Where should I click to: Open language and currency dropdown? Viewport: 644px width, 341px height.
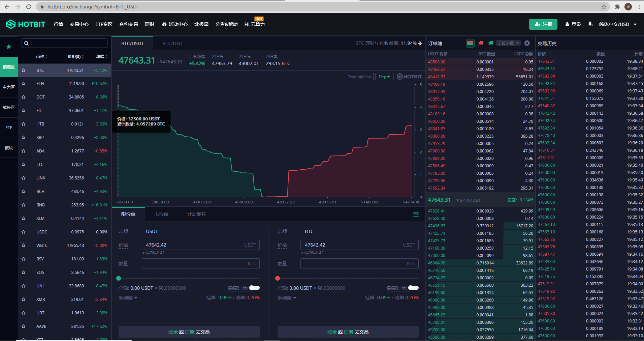[x=618, y=24]
